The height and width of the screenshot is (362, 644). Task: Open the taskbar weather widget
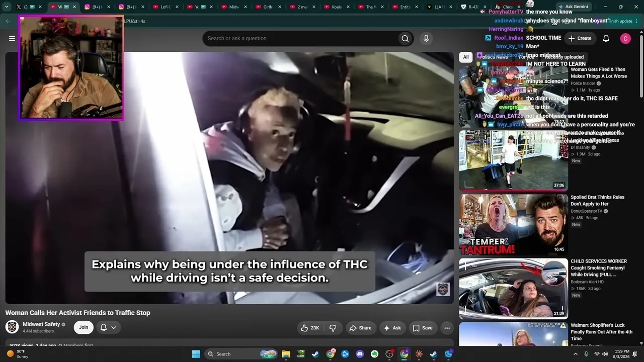[17, 354]
